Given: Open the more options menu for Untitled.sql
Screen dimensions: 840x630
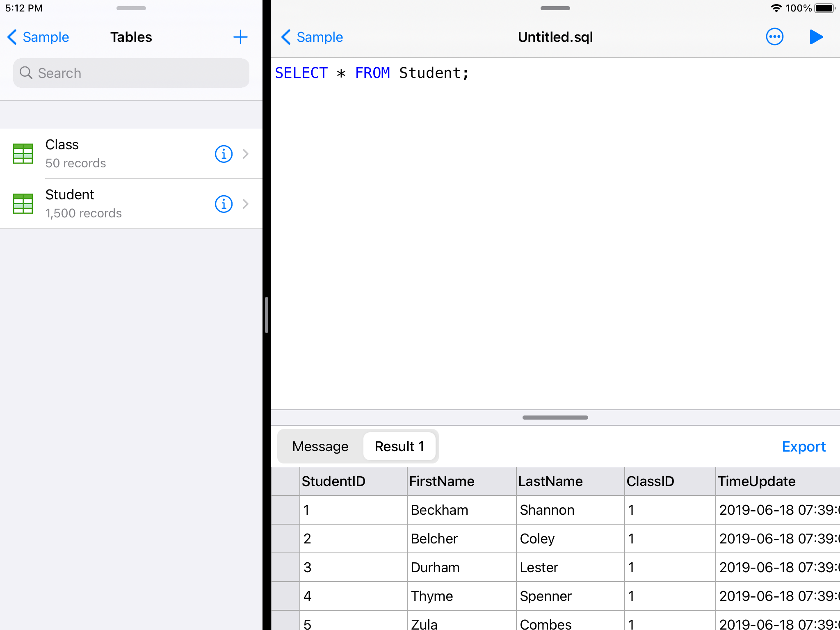Looking at the screenshot, I should pos(774,37).
